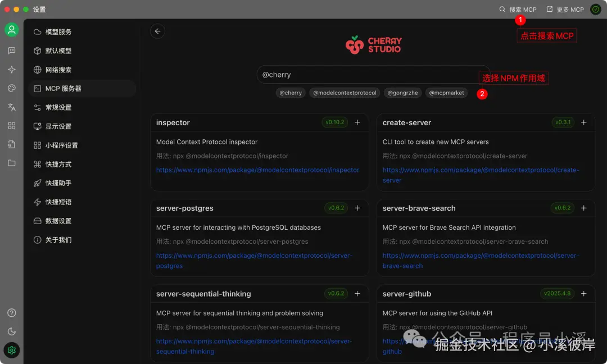The height and width of the screenshot is (364, 607).
Task: Click 'npx @modelcontextprotocol/inspector' usage text
Action: tap(230, 156)
